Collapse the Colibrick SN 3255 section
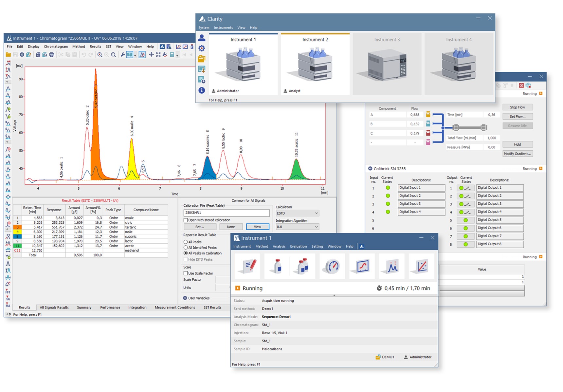563x392 pixels. pyautogui.click(x=370, y=169)
